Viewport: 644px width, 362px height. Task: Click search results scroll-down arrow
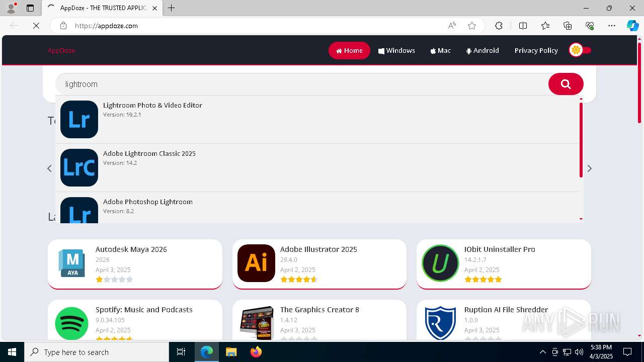click(581, 219)
